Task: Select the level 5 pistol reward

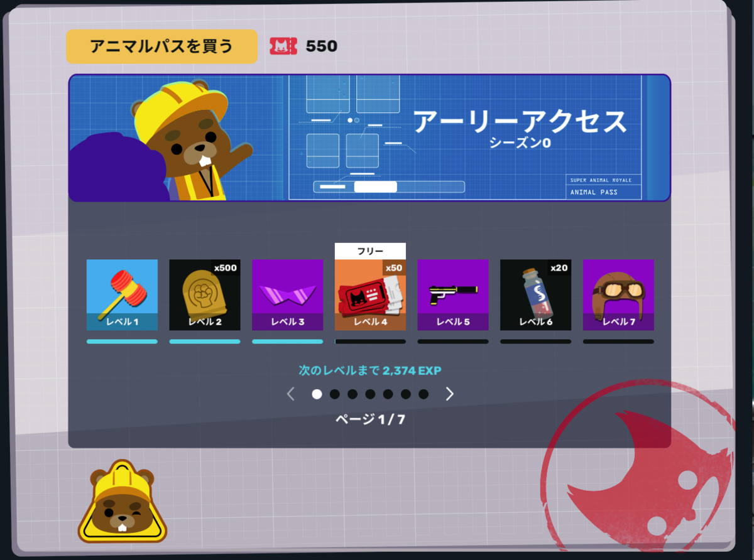Action: [453, 294]
